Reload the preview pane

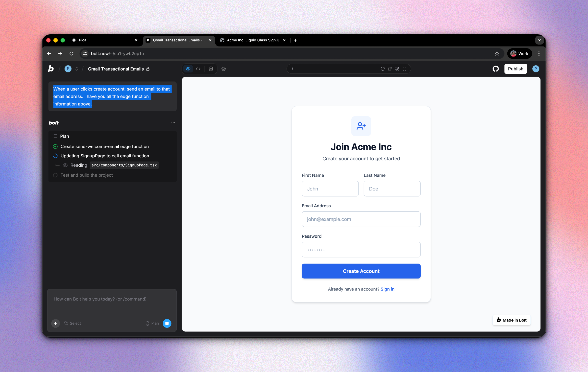tap(382, 69)
